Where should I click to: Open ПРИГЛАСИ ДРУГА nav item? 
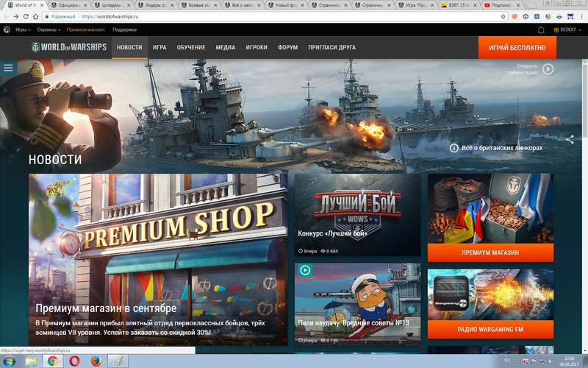pos(332,47)
